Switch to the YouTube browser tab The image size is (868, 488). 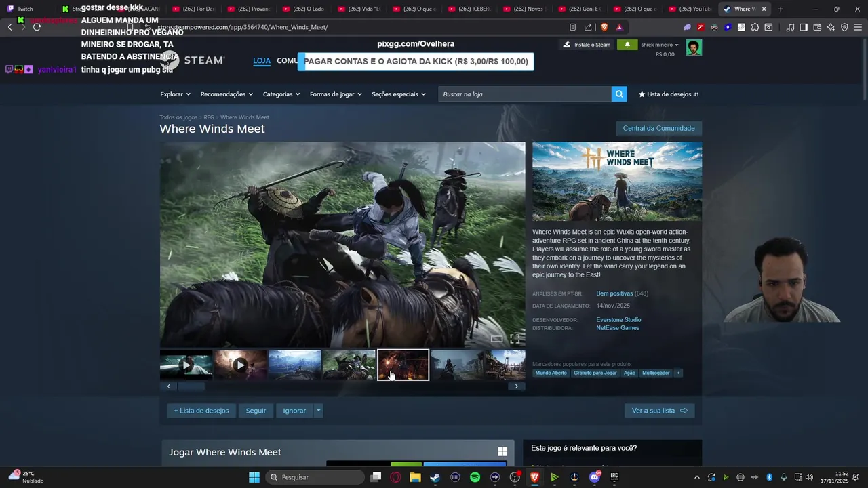click(x=690, y=9)
